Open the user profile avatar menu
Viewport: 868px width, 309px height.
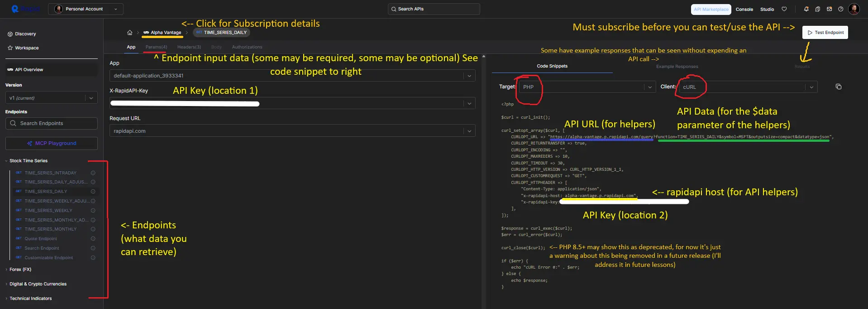click(x=854, y=9)
